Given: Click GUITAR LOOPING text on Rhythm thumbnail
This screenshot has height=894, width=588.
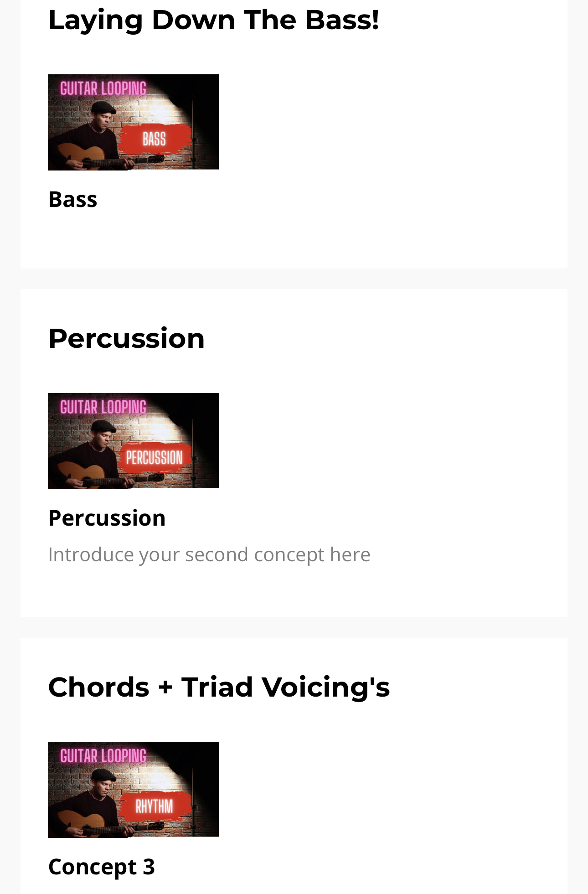Looking at the screenshot, I should [103, 756].
